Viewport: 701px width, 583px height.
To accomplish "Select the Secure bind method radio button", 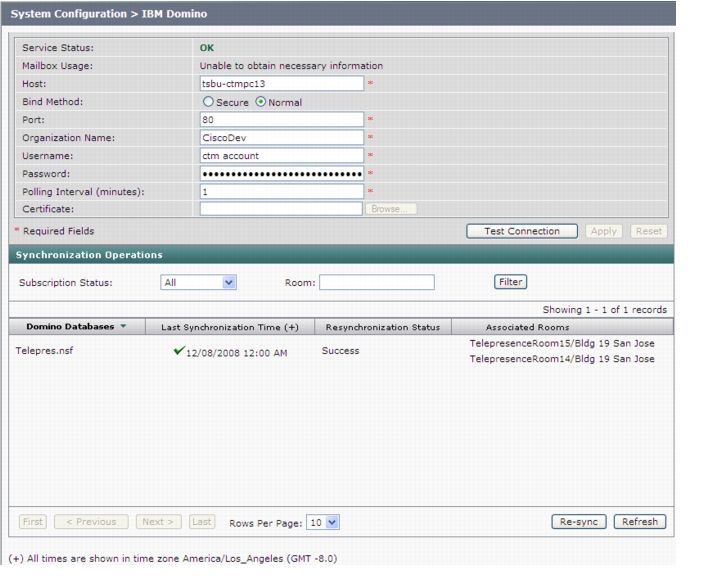I will point(208,102).
